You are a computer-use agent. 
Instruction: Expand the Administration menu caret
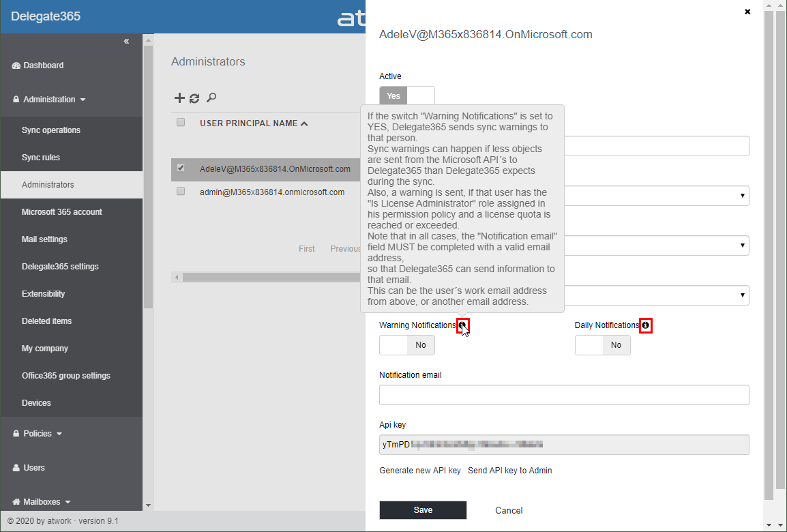tap(83, 100)
